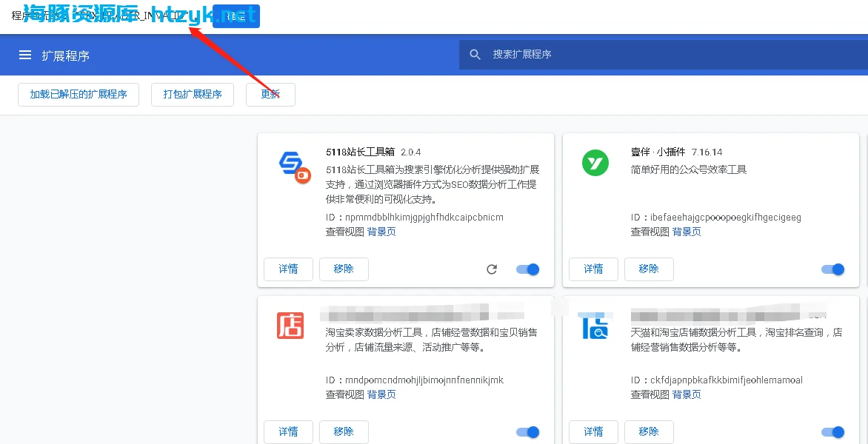Click the blue 确定 dialog button
868x444 pixels.
236,16
